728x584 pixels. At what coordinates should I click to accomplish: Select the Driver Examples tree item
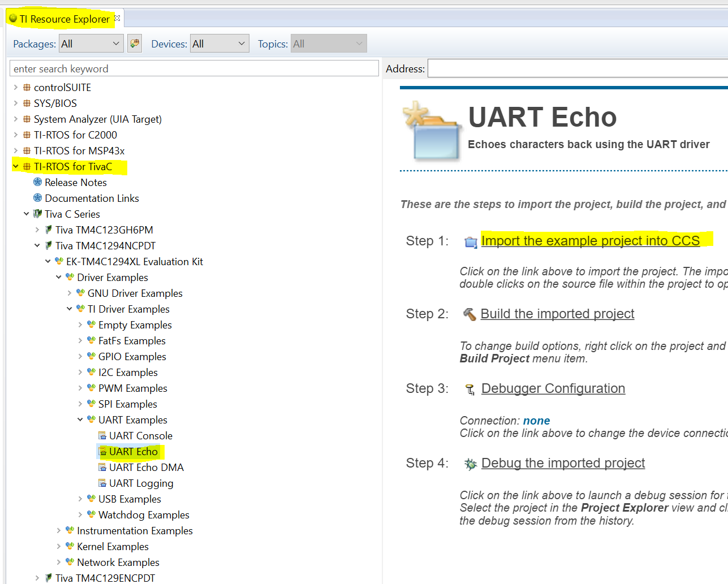pos(113,278)
